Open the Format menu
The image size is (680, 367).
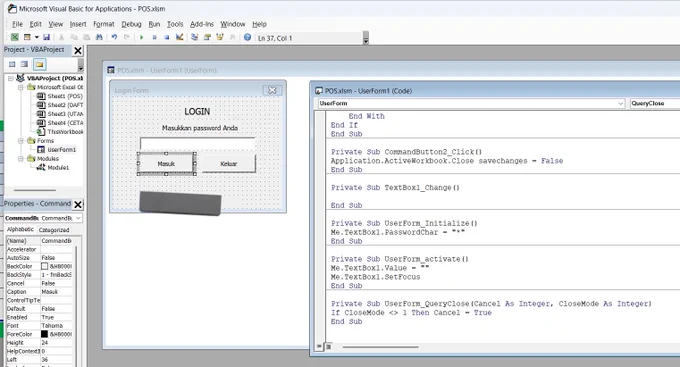click(104, 24)
